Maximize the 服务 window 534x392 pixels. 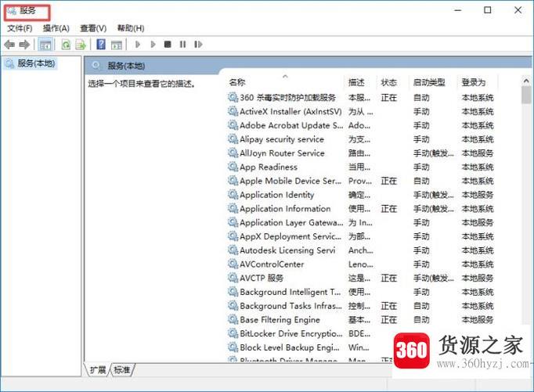pyautogui.click(x=488, y=10)
